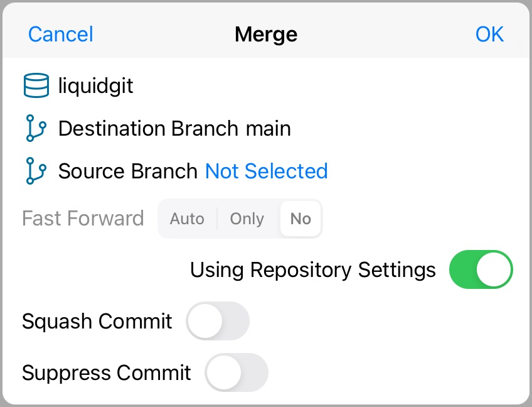
Task: Select Only fast forward mode
Action: tap(246, 219)
